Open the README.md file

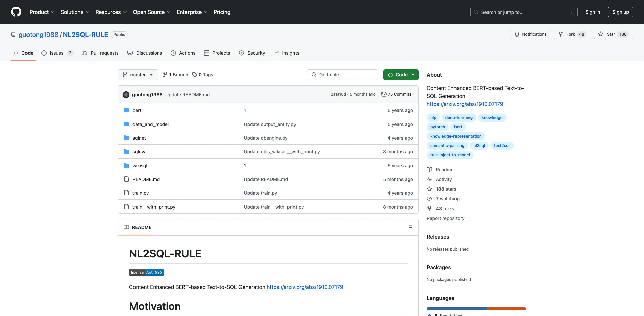[x=146, y=179]
